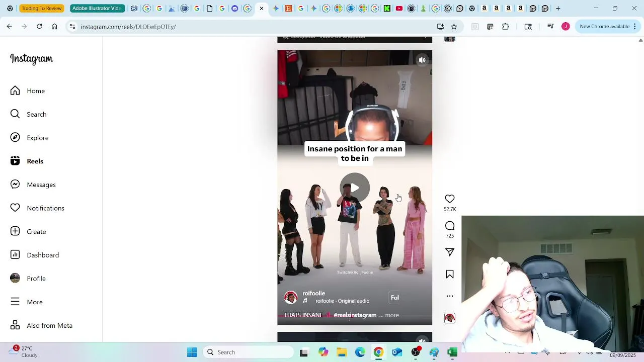Open the Windows Start menu
Viewport: 644px width, 362px height.
pyautogui.click(x=192, y=352)
